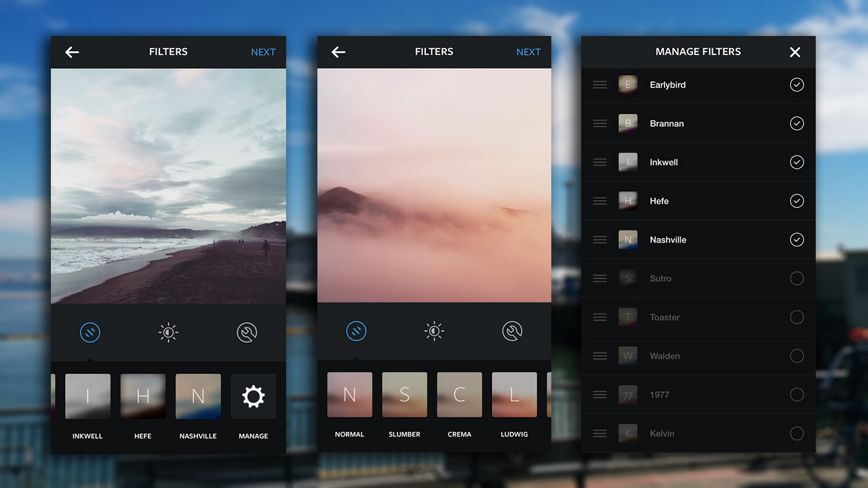This screenshot has height=488, width=868.
Task: Apply the Slumber filter thumbnail
Action: [x=404, y=394]
